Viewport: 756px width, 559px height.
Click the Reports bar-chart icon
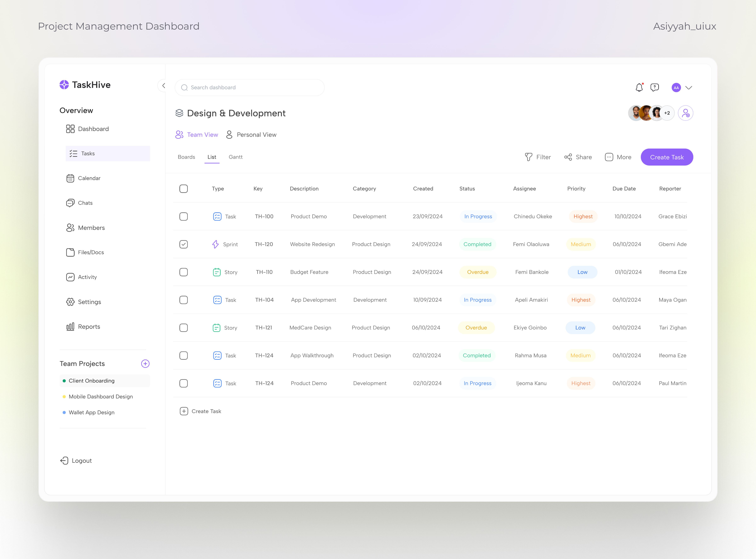click(70, 326)
